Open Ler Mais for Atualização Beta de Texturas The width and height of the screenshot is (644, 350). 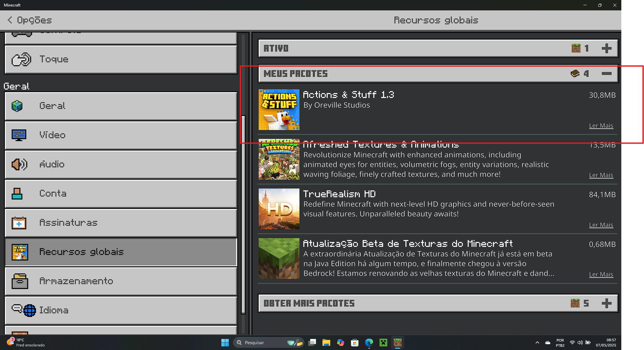(x=601, y=274)
